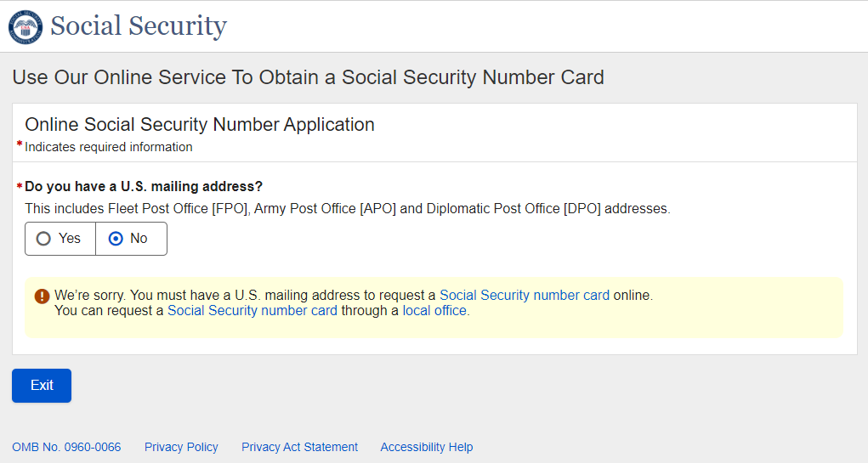Screen dimensions: 868x463
Task: Click the red asterisk beside "Indicates required information"
Action: (x=20, y=145)
